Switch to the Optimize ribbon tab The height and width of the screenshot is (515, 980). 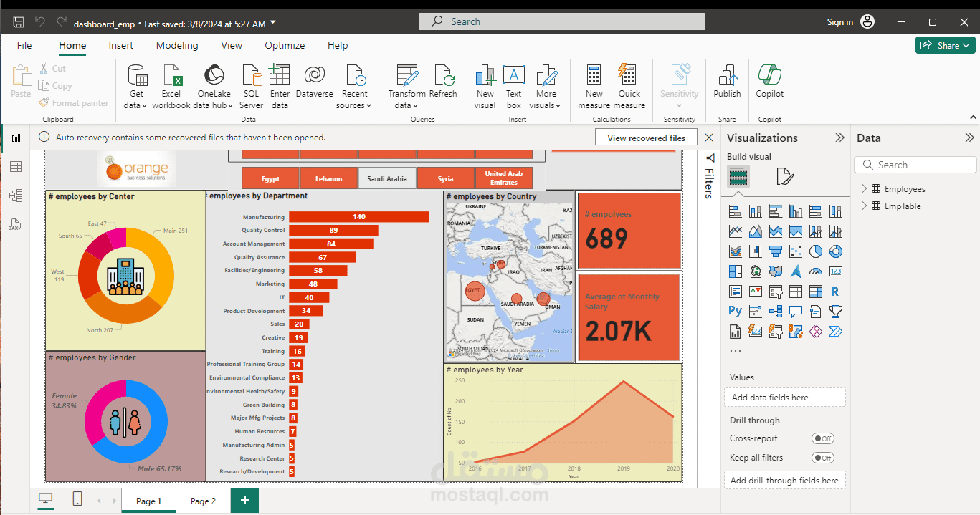coord(285,45)
